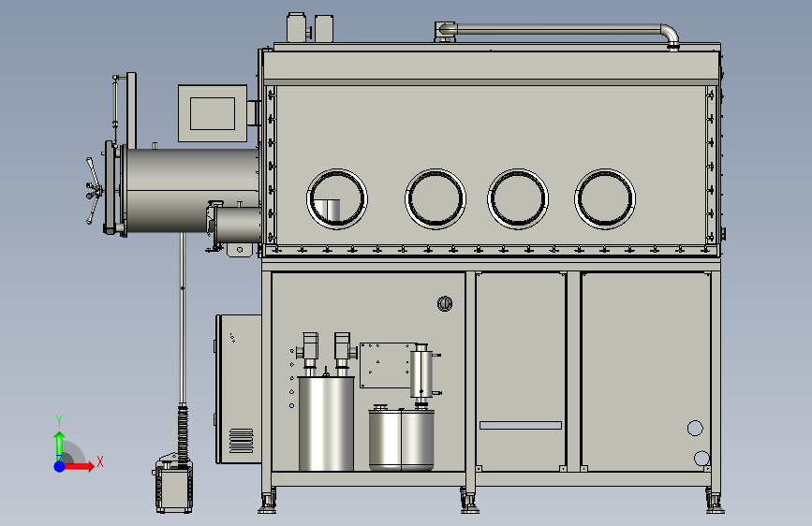Screen dimensions: 812x526
Task: Select the wide double canister near the cabinet floor
Action: click(402, 440)
